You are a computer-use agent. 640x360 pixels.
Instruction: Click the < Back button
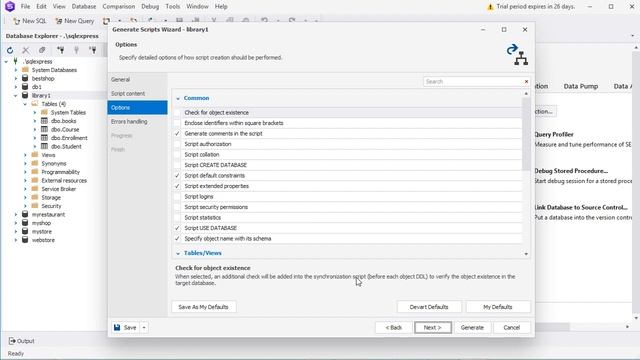pos(393,327)
